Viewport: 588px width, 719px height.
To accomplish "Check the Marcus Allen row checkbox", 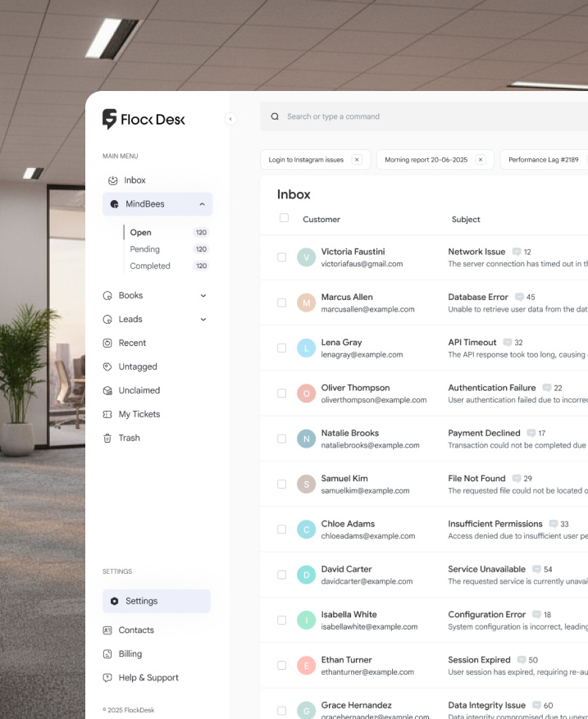I will click(281, 303).
